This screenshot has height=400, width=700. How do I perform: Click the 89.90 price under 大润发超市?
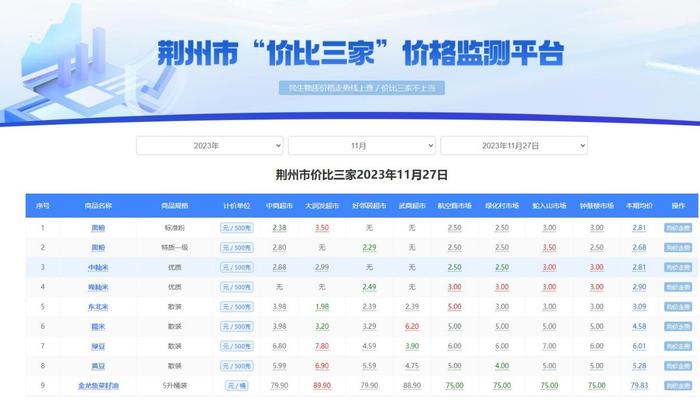tap(322, 385)
